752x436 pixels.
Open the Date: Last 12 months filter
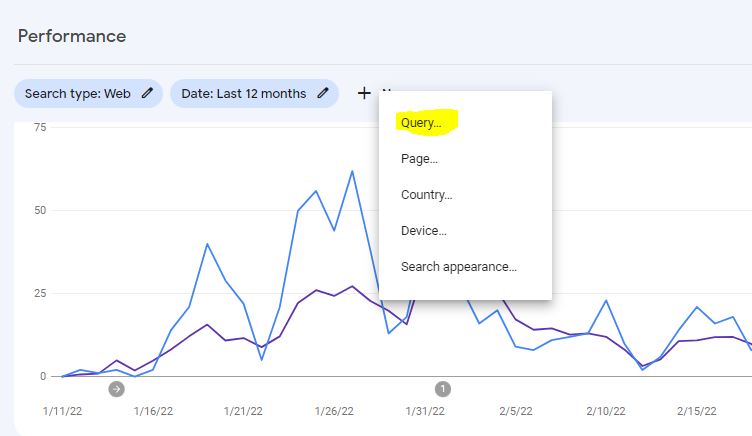pos(243,93)
